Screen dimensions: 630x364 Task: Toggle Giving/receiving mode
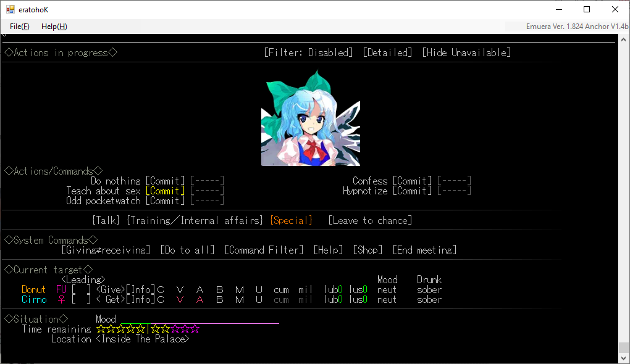click(106, 250)
